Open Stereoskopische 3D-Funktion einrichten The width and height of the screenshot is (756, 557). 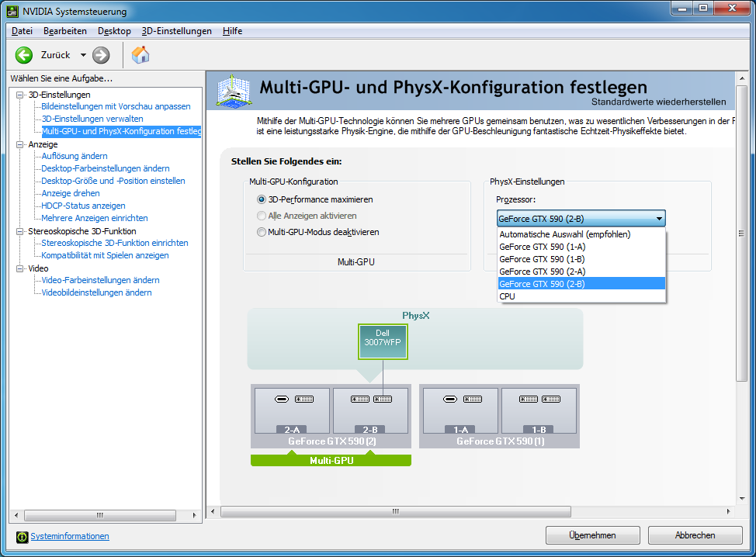click(115, 244)
